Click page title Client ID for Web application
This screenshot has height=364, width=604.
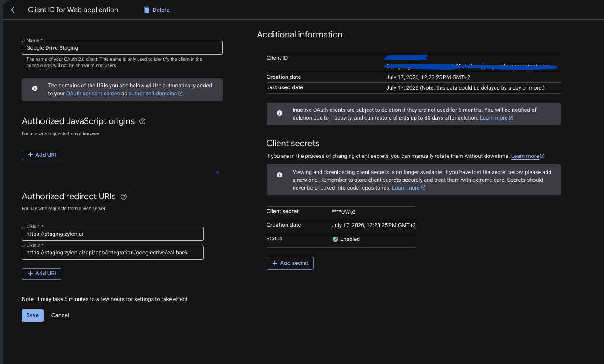coord(73,10)
